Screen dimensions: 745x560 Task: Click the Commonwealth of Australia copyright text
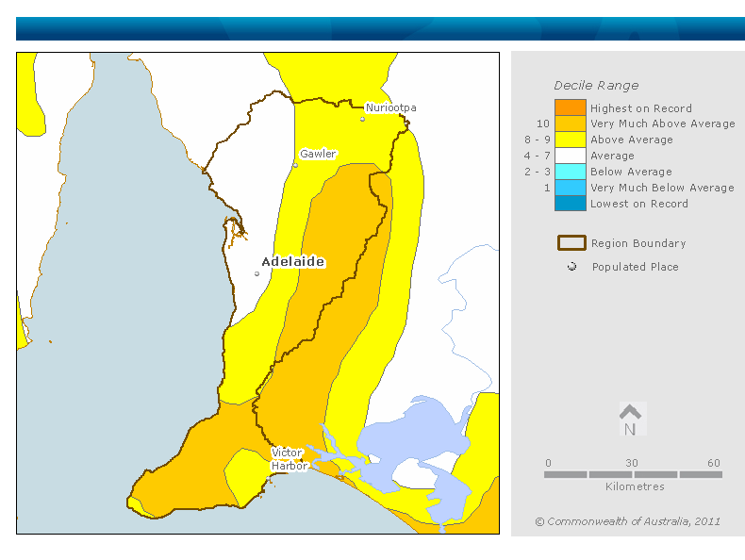(628, 521)
